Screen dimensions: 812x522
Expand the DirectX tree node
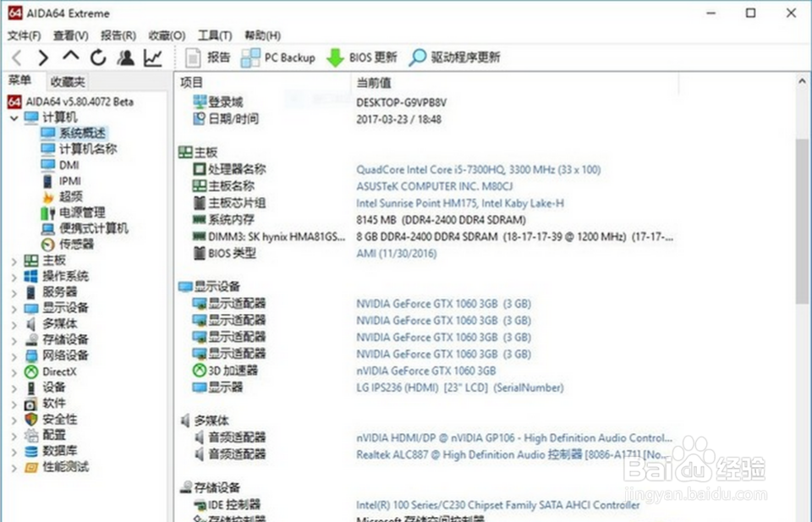(x=14, y=373)
